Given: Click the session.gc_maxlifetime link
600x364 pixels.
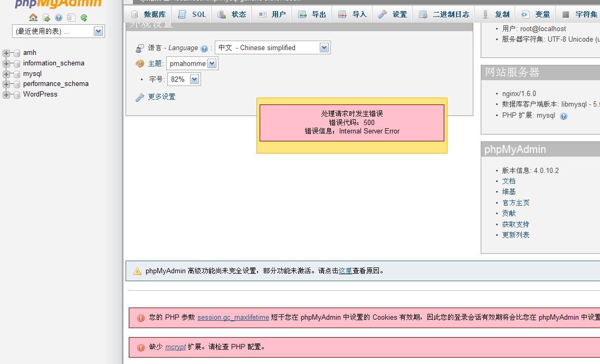Looking at the screenshot, I should [233, 318].
